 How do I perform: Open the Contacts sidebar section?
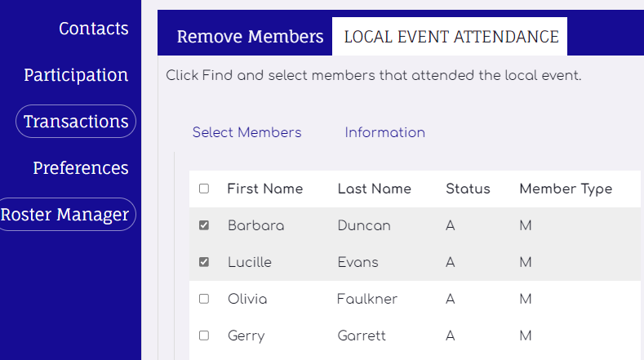tap(93, 29)
